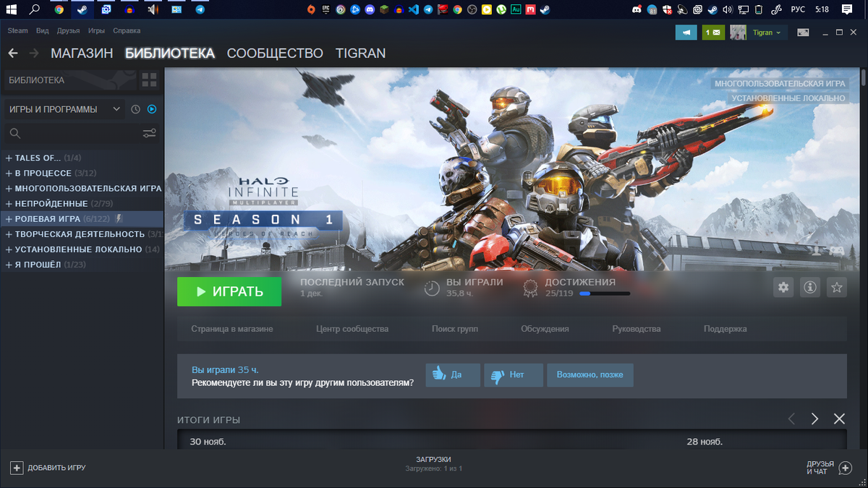The height and width of the screenshot is (488, 868).
Task: Open Steam announcements megaphone icon
Action: pyautogui.click(x=686, y=33)
